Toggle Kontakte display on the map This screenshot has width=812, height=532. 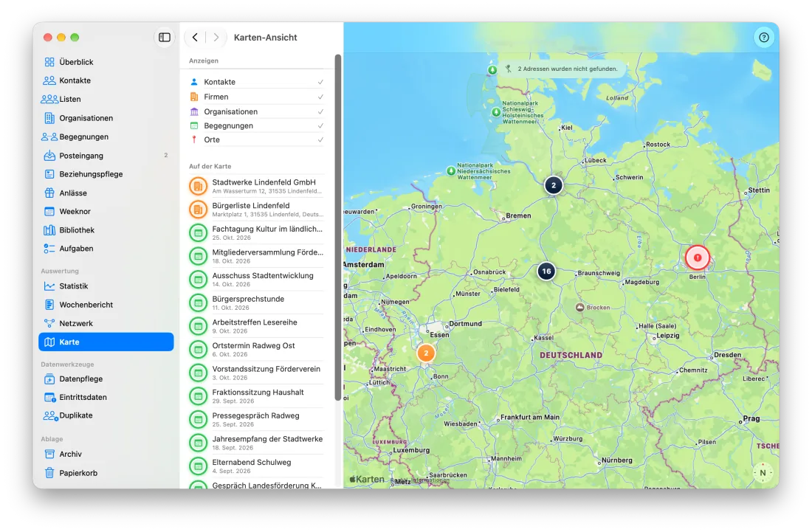pos(257,82)
